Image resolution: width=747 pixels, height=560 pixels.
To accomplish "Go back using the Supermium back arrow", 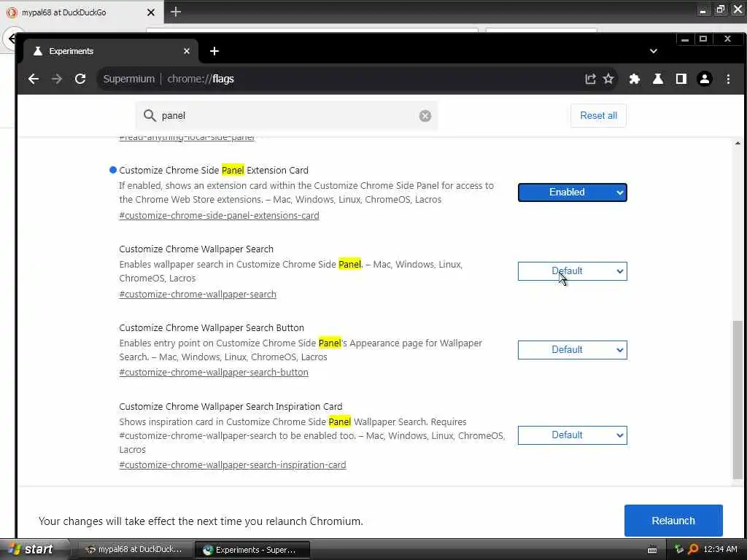I will [x=34, y=79].
